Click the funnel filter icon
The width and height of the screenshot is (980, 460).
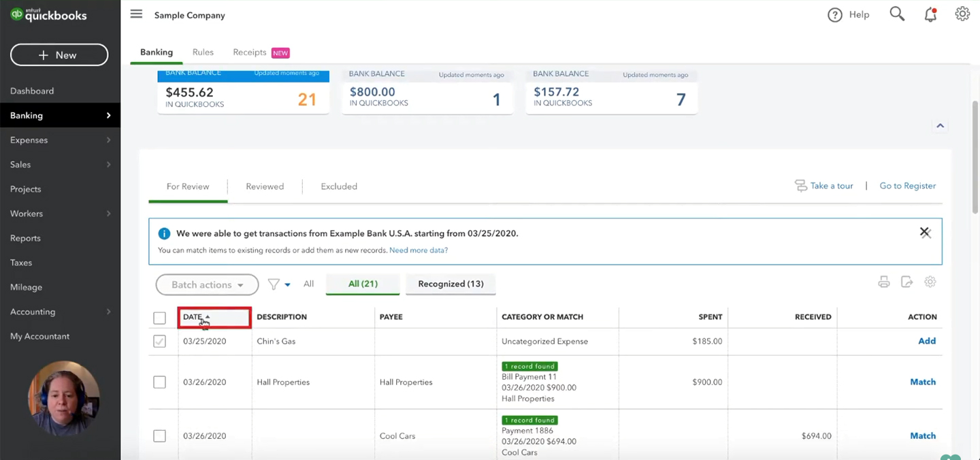[x=274, y=284]
